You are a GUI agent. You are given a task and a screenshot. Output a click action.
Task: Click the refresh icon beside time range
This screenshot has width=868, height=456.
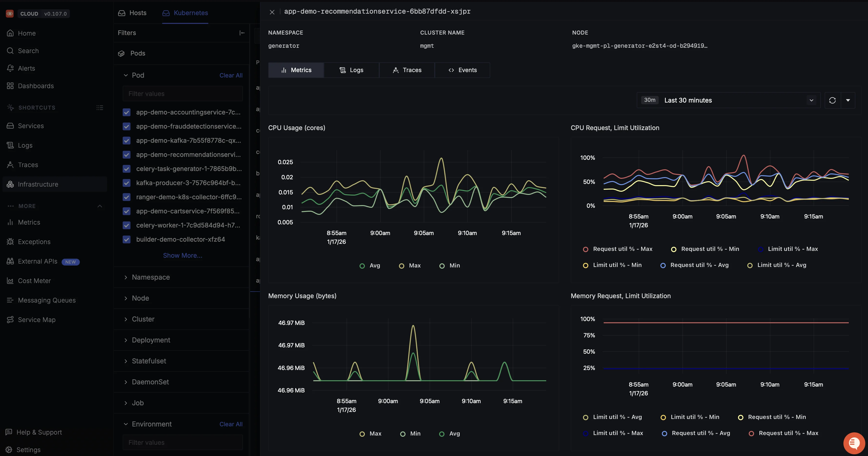click(x=832, y=100)
